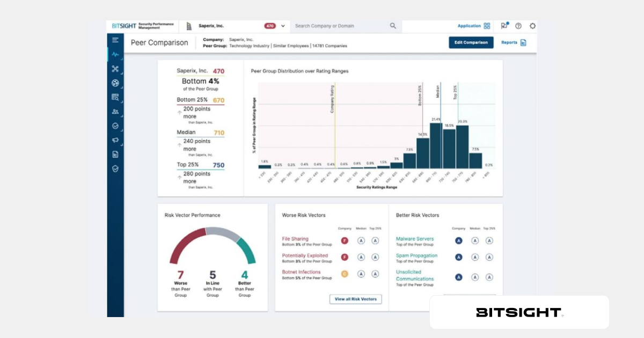Click the 5 In Line with Peer Group count

[x=213, y=275]
